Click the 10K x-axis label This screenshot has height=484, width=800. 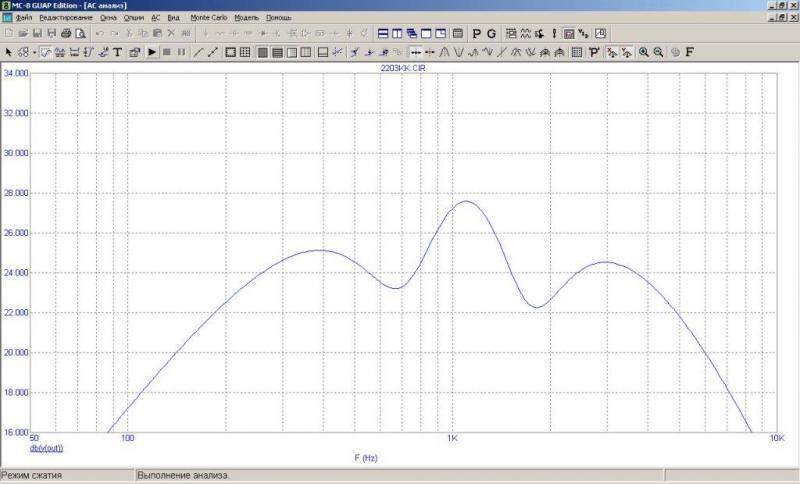[x=778, y=438]
